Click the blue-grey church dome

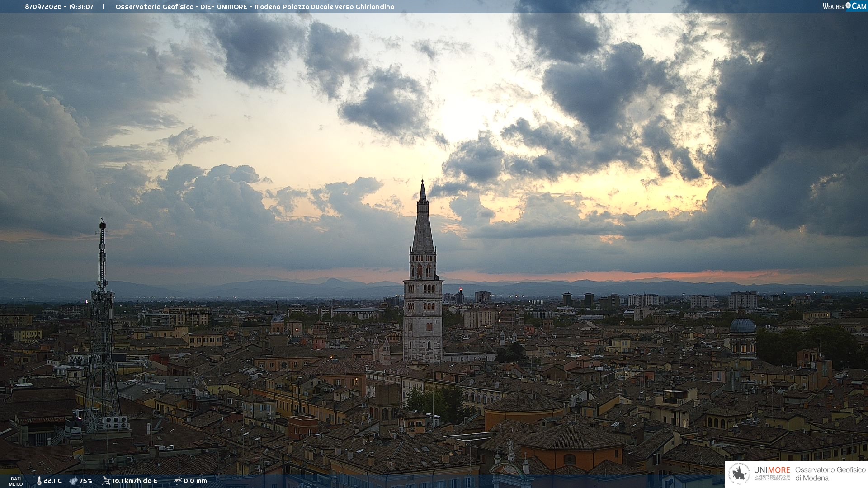[x=742, y=325]
